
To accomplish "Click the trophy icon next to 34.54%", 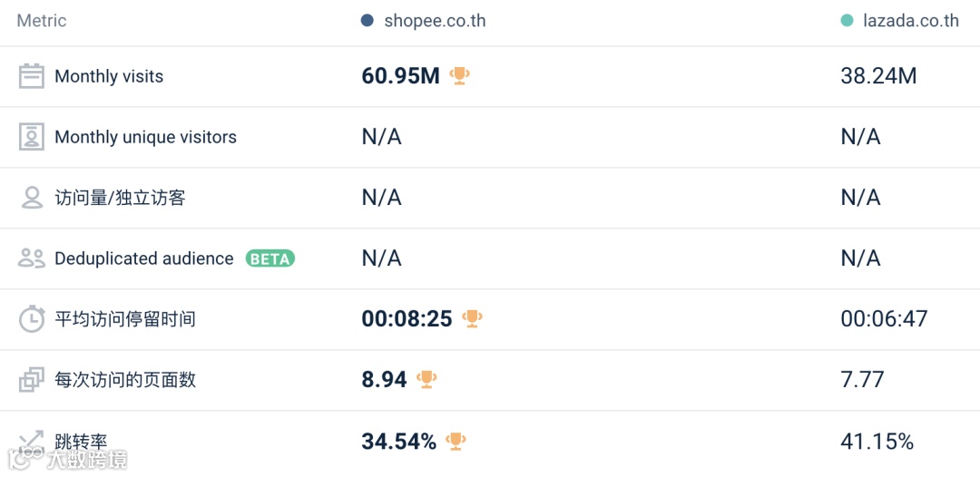I will pyautogui.click(x=456, y=442).
